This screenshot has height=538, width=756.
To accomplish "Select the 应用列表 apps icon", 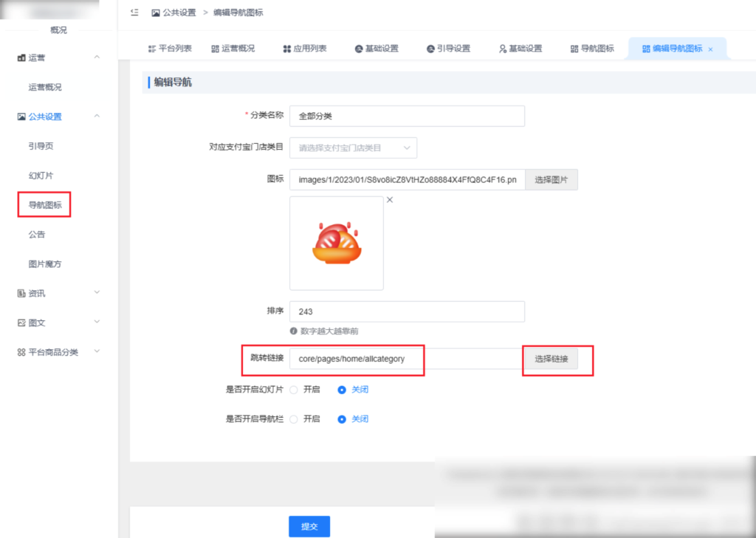I will (286, 47).
